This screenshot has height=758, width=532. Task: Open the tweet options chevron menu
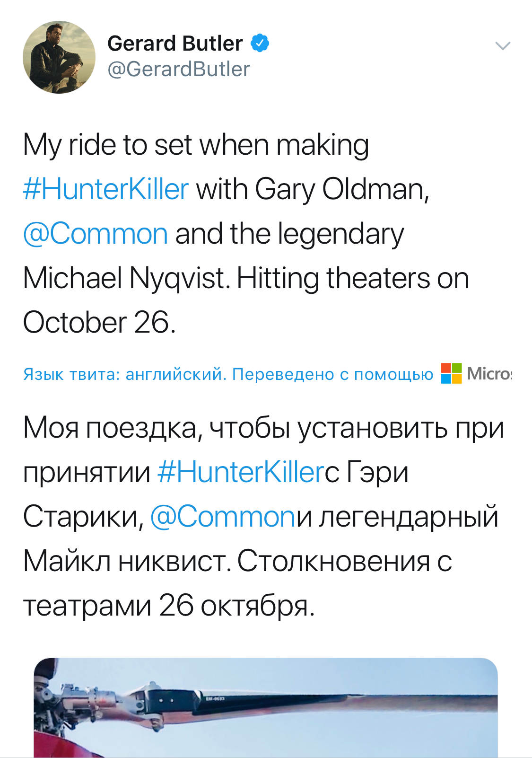(502, 46)
